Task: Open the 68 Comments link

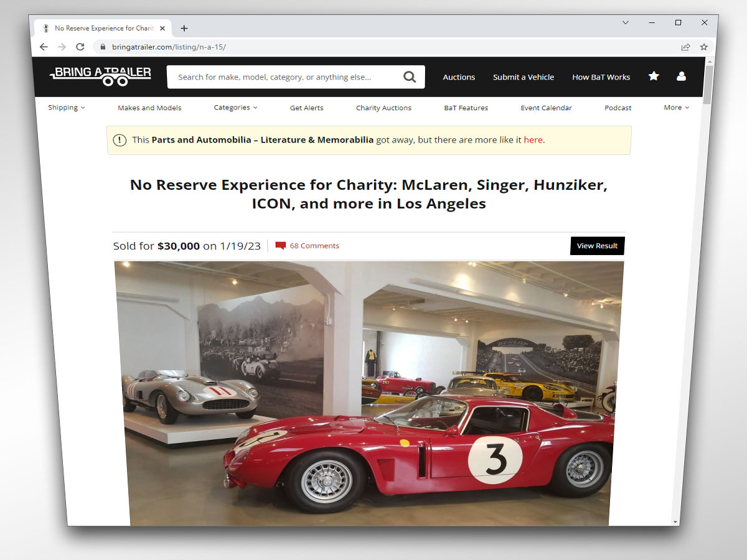Action: pyautogui.click(x=314, y=246)
